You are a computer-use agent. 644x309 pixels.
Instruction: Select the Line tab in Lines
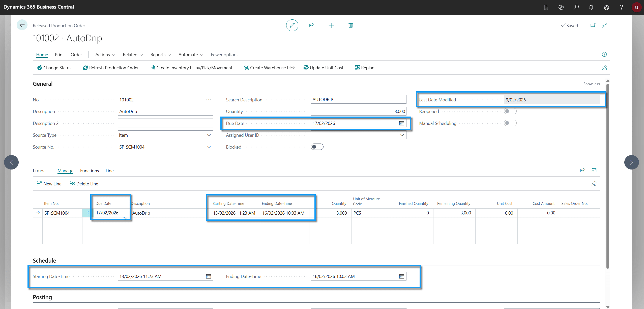pyautogui.click(x=109, y=171)
